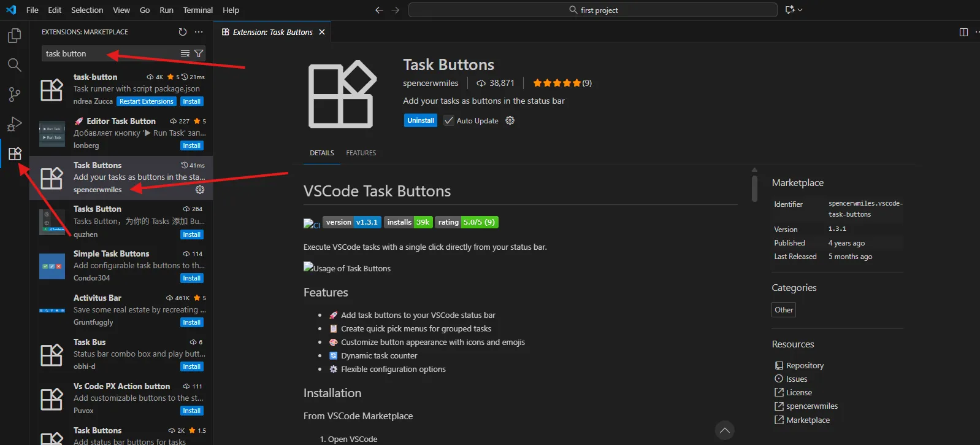Open the Search view in activity bar

[14, 65]
